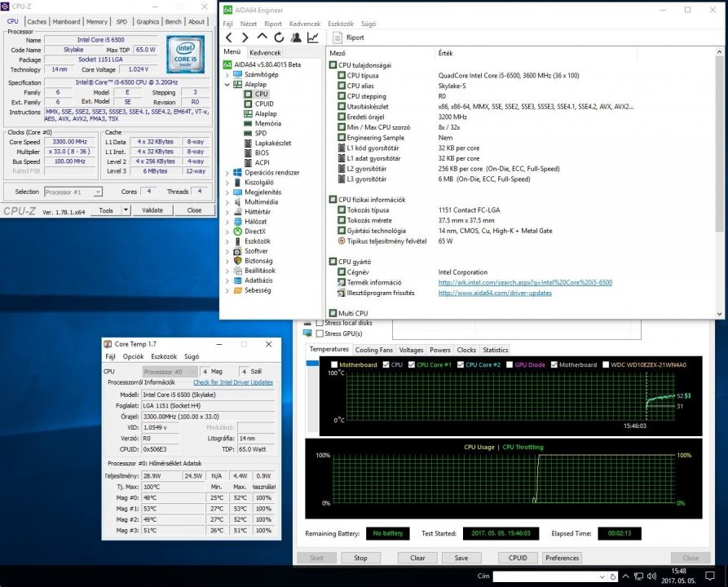The image size is (728, 587).
Task: Open the ark.intel.com product information link
Action: [x=525, y=282]
